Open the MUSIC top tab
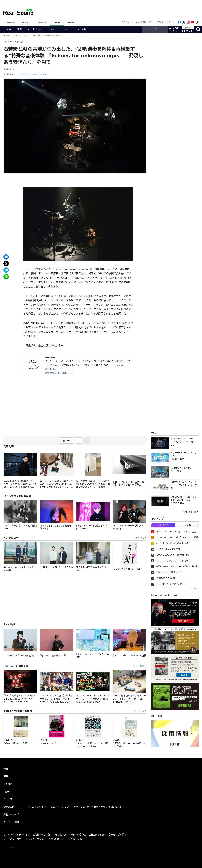Image resolution: width=202 pixels, height=868 pixels. pos(26,23)
